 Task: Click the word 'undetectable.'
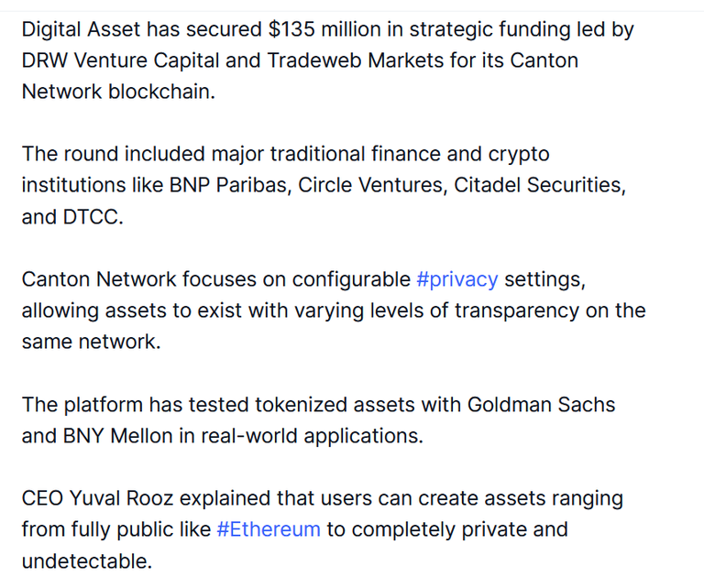point(87,561)
